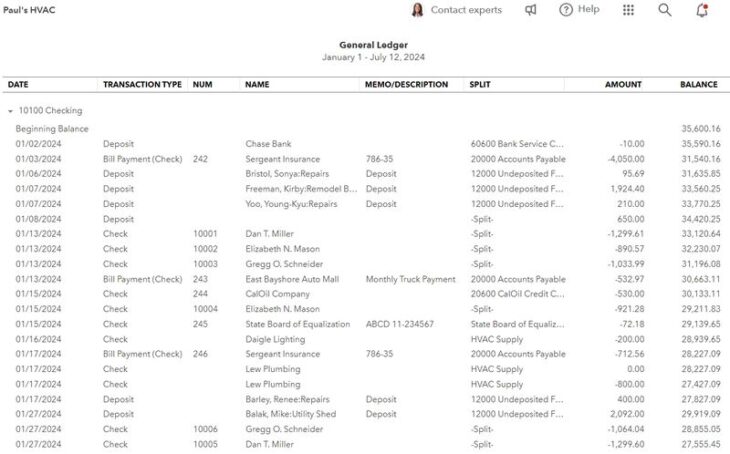Screen dimensions: 730x454
Task: Click State Board of Equalization name
Action: click(297, 324)
